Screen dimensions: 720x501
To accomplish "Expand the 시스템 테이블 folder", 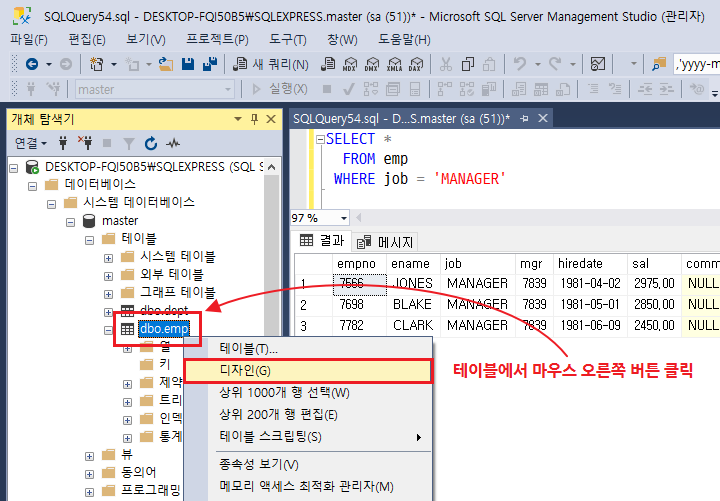I will click(108, 258).
